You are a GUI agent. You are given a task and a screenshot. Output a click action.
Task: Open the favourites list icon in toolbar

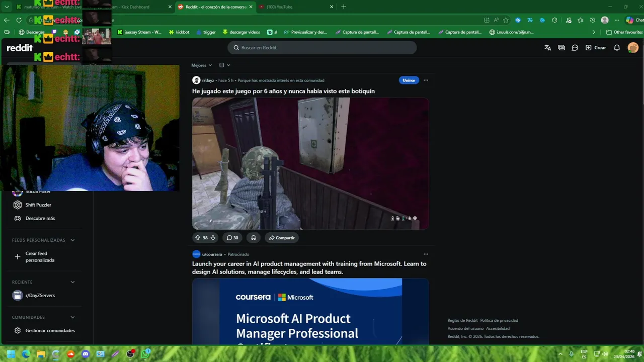point(581,20)
